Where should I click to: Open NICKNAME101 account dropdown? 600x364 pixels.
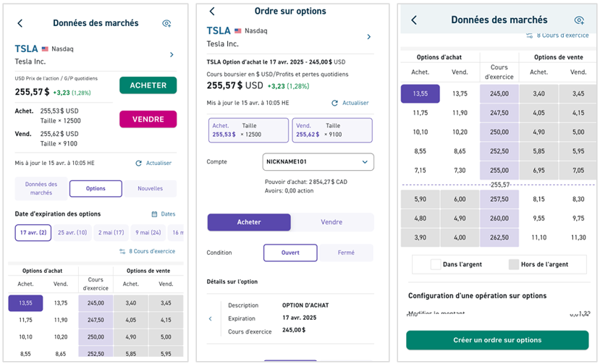[318, 162]
